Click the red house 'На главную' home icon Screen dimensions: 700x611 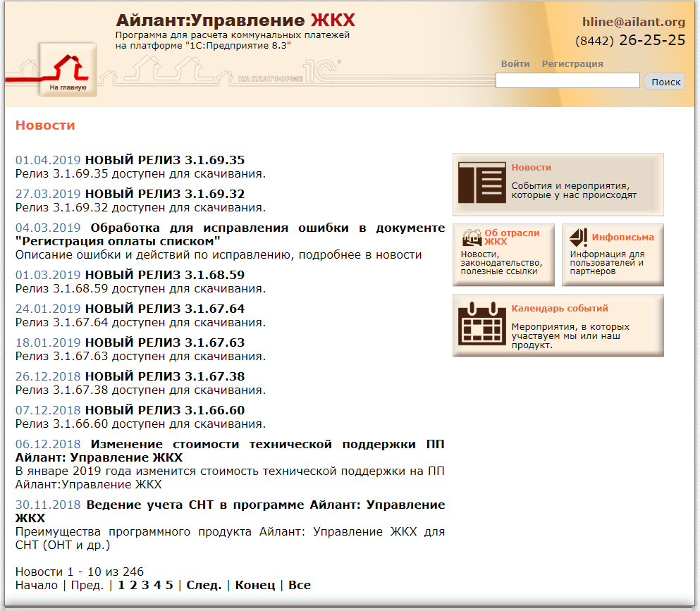click(x=68, y=69)
